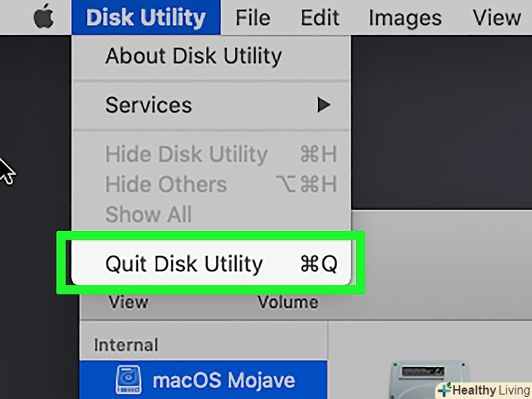Choose Hide Others
Image resolution: width=532 pixels, height=399 pixels.
pyautogui.click(x=166, y=184)
